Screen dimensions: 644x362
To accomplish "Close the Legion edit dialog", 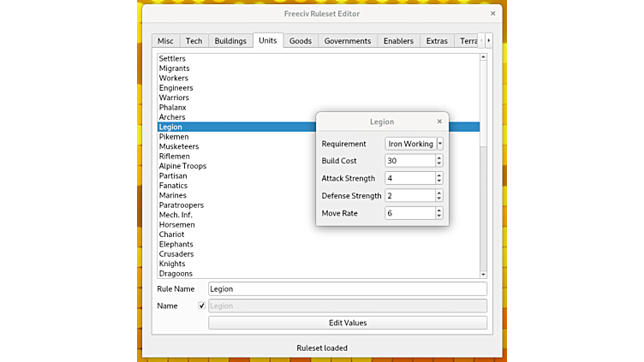I will (x=439, y=122).
